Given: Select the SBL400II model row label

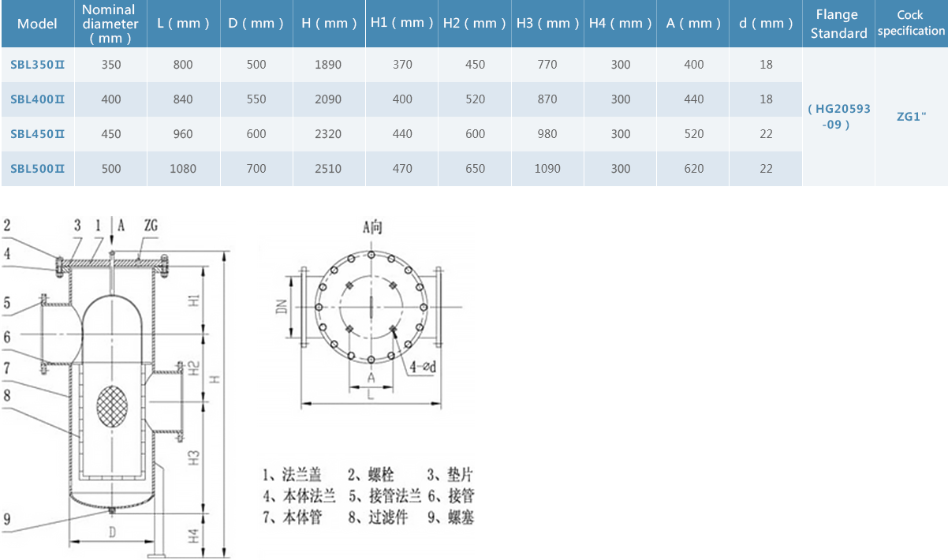Looking at the screenshot, I should pos(37,99).
